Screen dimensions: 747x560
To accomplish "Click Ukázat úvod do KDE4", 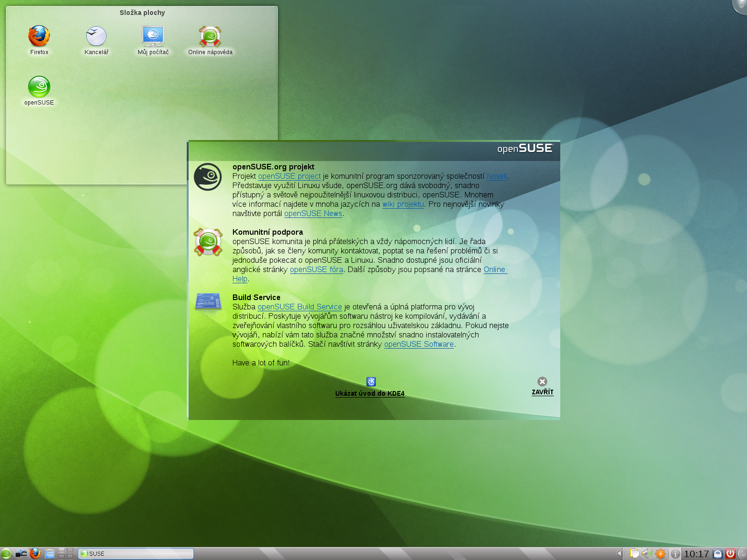I will click(x=370, y=393).
